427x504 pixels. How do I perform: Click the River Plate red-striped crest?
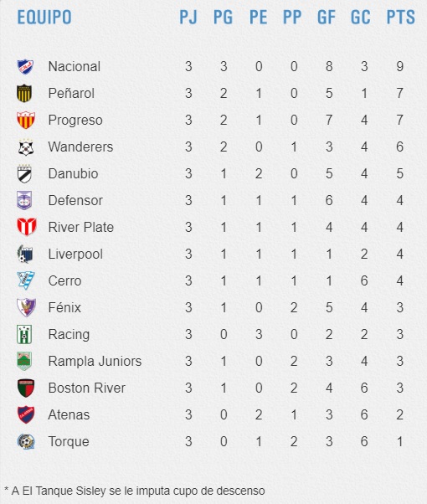coord(27,227)
